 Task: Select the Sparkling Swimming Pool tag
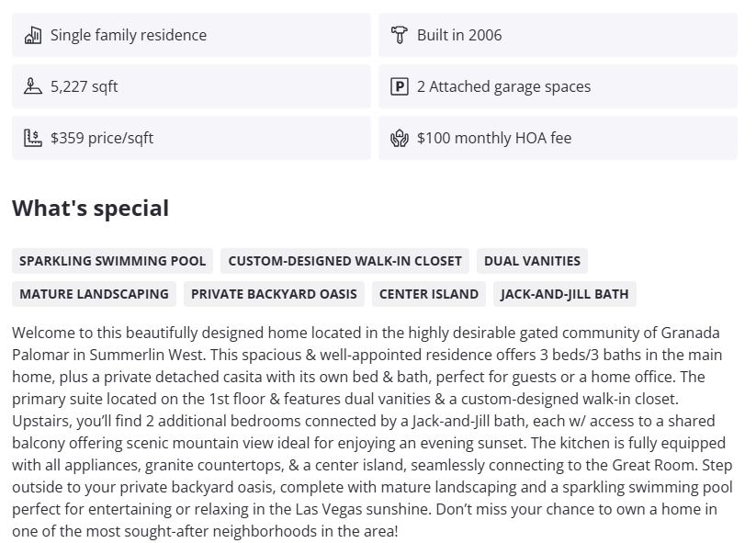pos(113,261)
